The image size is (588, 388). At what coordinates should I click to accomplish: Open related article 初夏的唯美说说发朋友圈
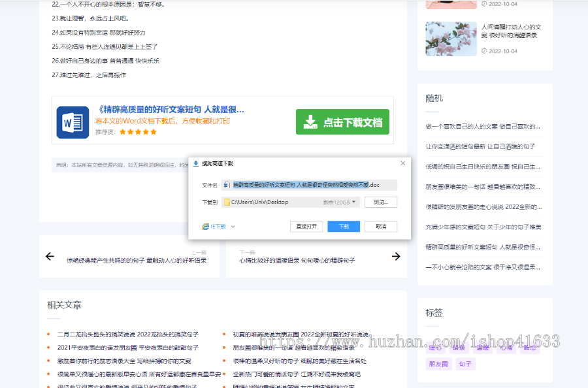tap(301, 334)
